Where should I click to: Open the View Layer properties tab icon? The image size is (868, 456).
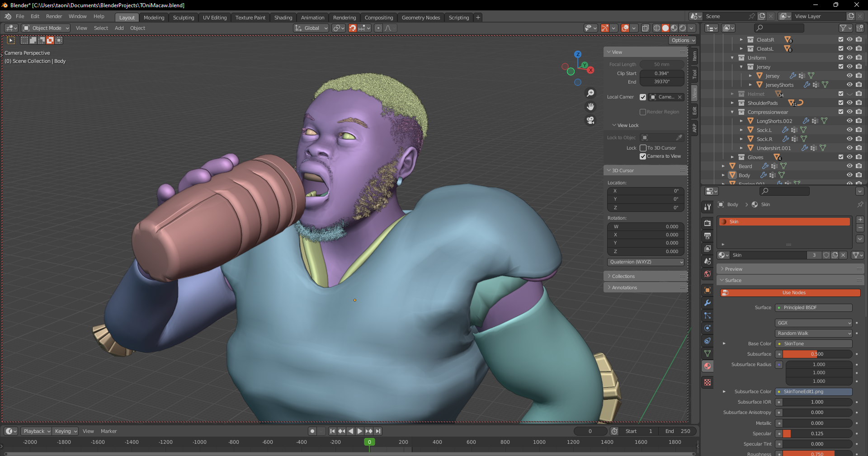pyautogui.click(x=708, y=248)
